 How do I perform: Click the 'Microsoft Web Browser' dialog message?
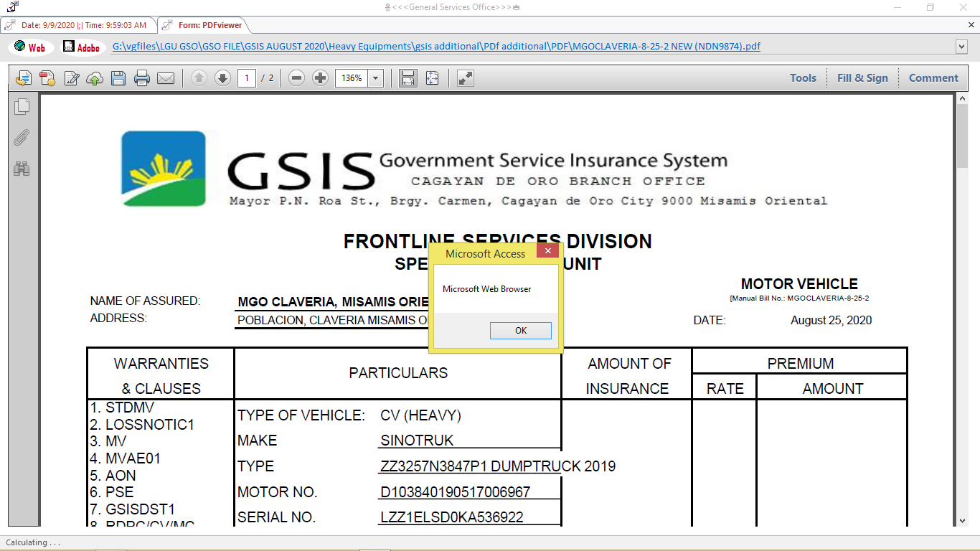pos(487,289)
